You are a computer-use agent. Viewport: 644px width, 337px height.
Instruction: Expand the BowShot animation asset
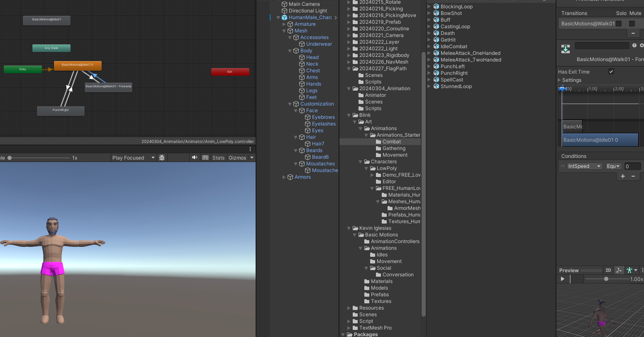click(429, 13)
